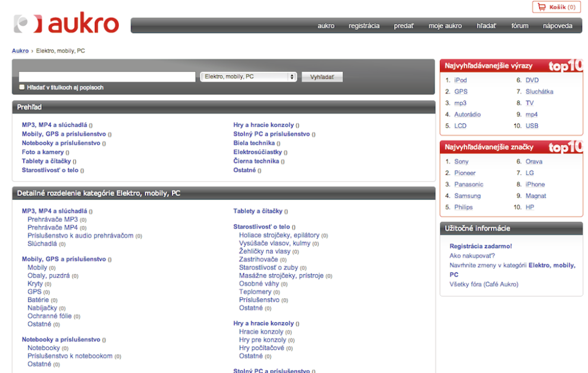Open LCD top search term

461,126
